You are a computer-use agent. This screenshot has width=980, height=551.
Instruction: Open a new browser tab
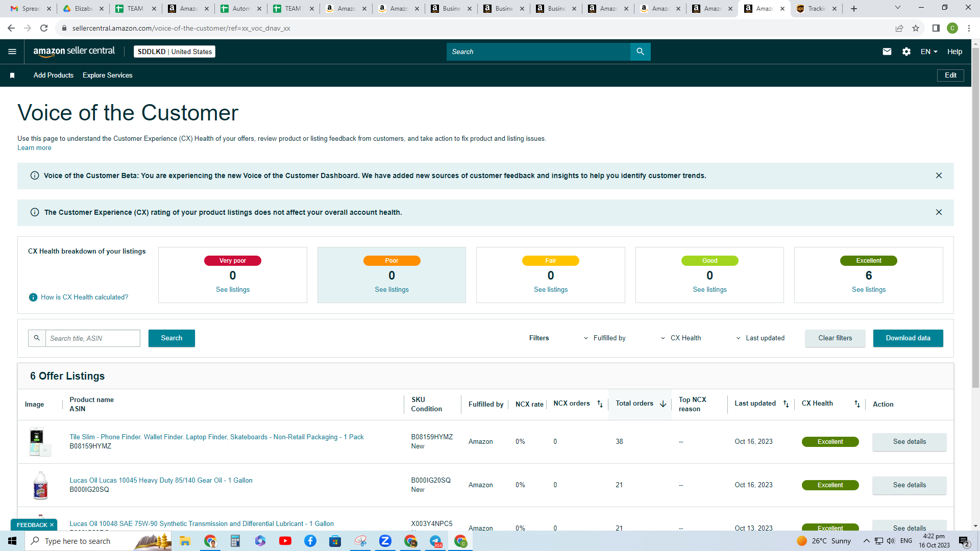coord(854,9)
